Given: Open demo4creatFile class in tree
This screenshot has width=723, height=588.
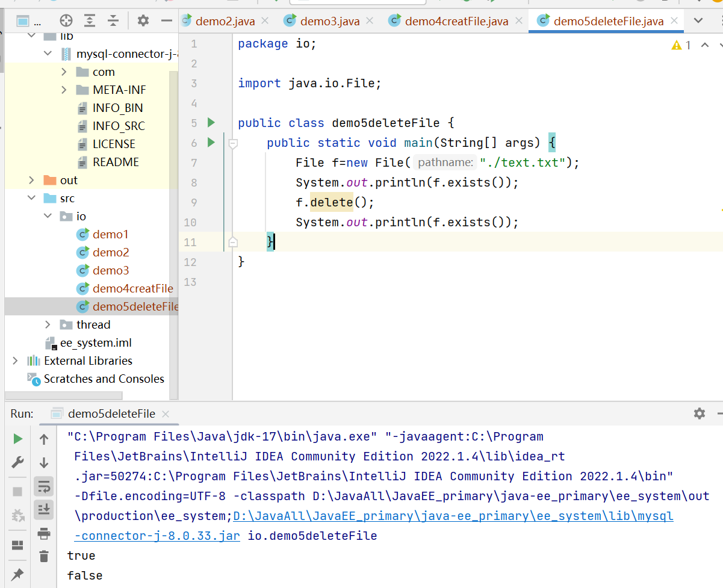Looking at the screenshot, I should click(x=132, y=288).
